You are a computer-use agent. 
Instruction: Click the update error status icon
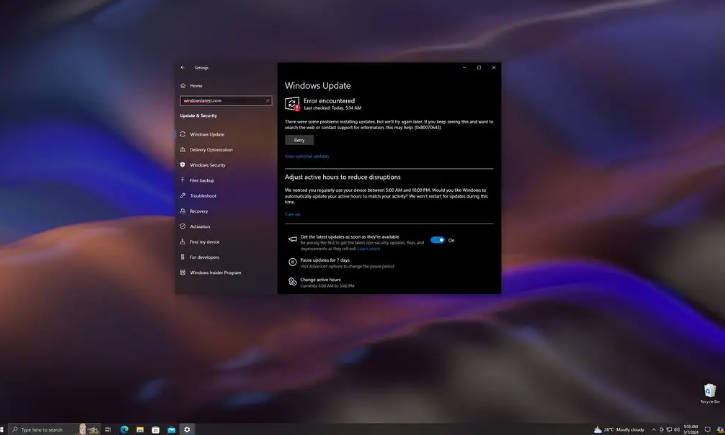pyautogui.click(x=292, y=104)
